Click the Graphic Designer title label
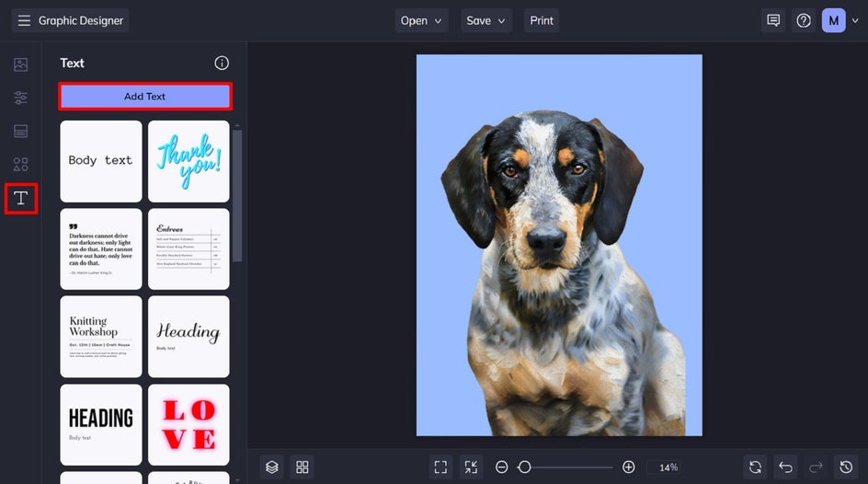 (81, 20)
